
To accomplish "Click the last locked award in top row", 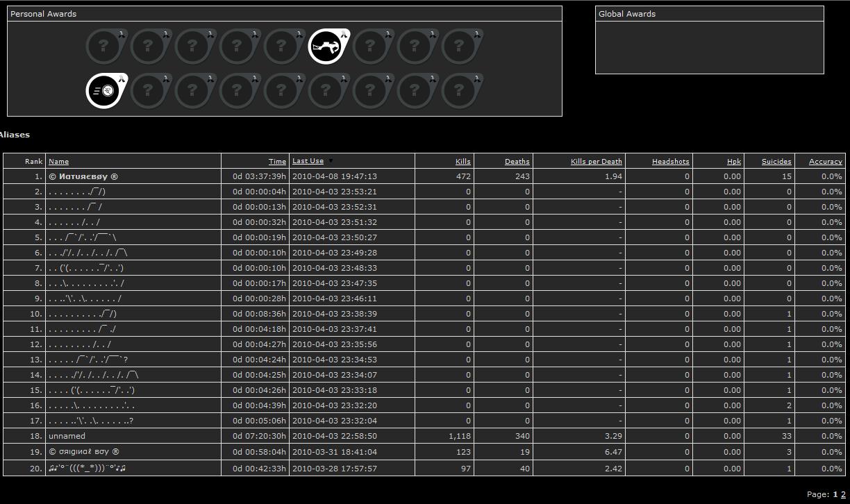I will [460, 47].
